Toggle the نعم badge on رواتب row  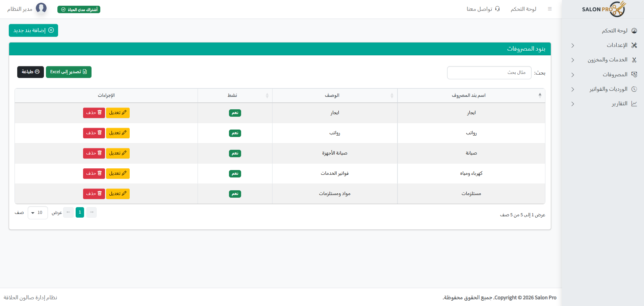(235, 133)
